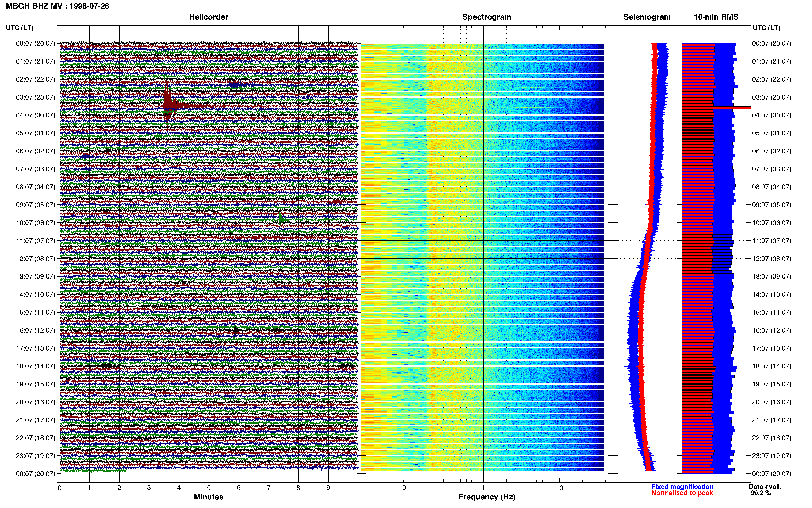812x508 pixels.
Task: Click the 'Fixed magnification' legend entry
Action: 682,487
